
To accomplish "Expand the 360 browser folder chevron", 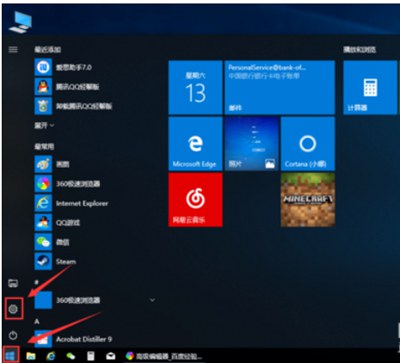I will click(152, 300).
